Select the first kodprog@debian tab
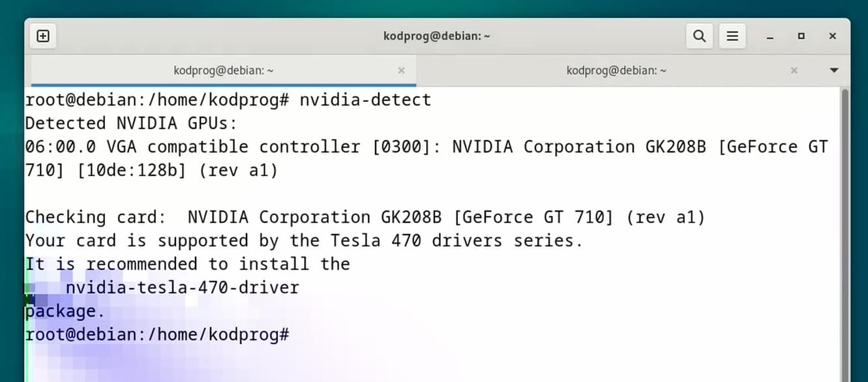Viewport: 868px width, 382px height. pyautogui.click(x=224, y=70)
